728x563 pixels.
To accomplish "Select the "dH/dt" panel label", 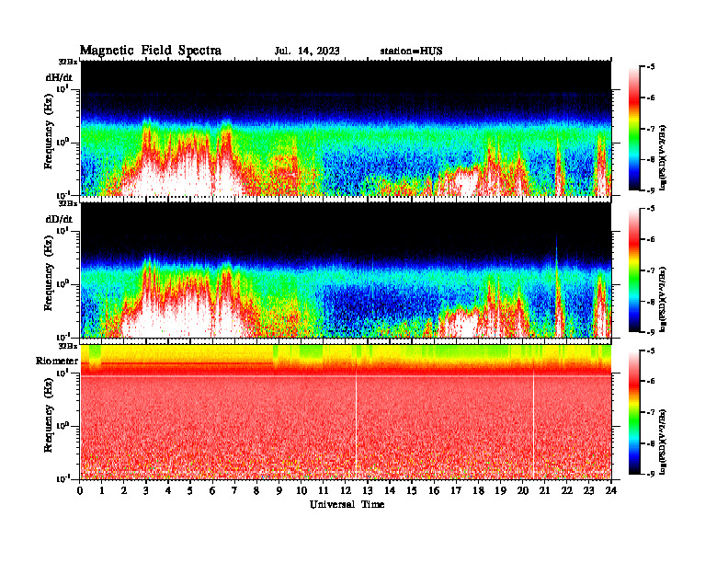I will [59, 77].
